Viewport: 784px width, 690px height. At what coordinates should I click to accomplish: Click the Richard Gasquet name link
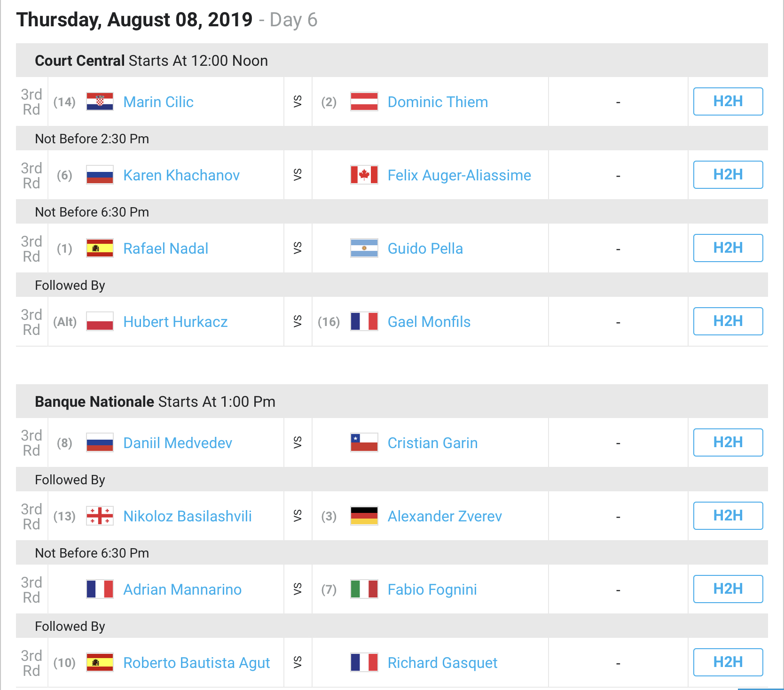pos(442,663)
